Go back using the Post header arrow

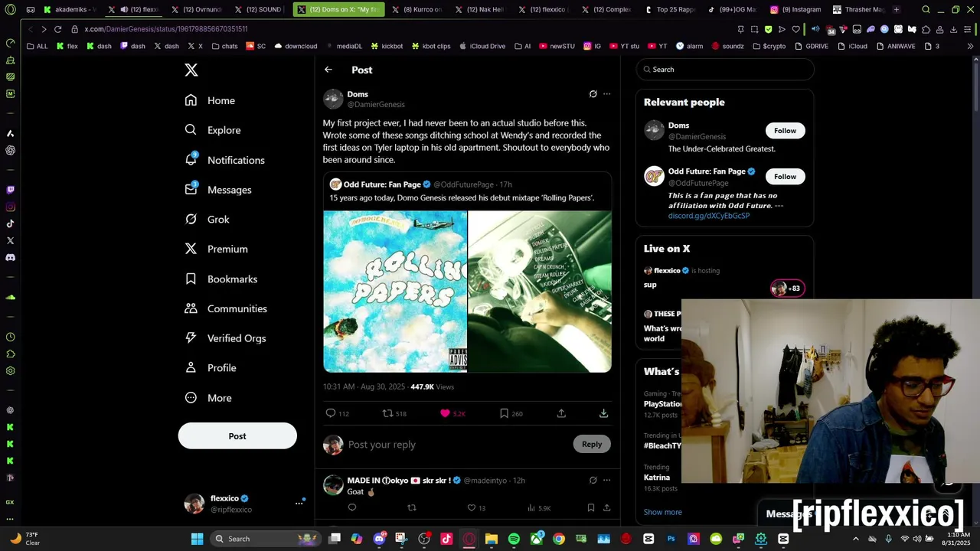coord(328,70)
